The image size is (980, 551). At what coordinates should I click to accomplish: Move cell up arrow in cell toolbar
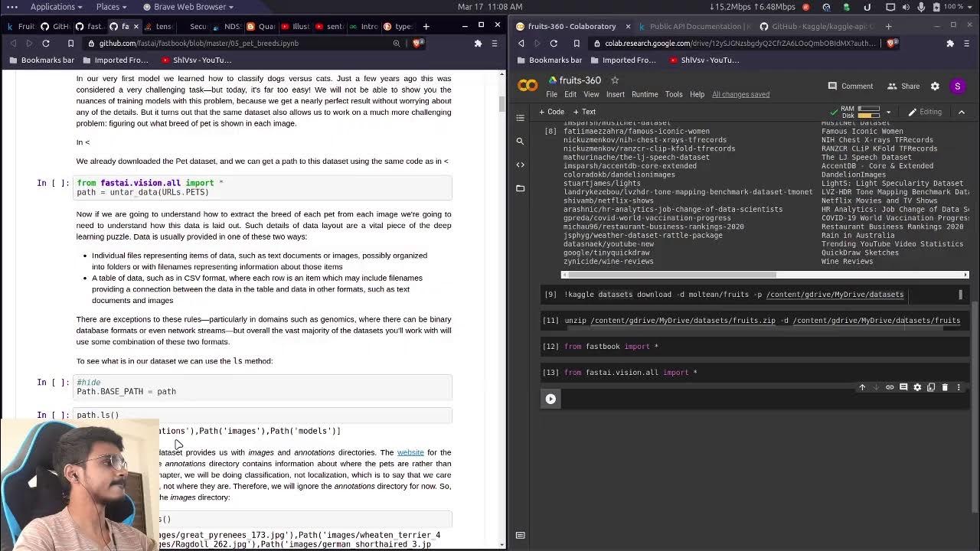[x=862, y=387]
